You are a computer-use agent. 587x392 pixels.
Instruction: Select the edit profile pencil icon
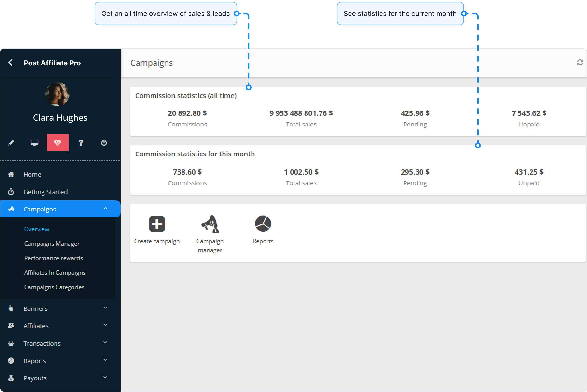(x=11, y=142)
